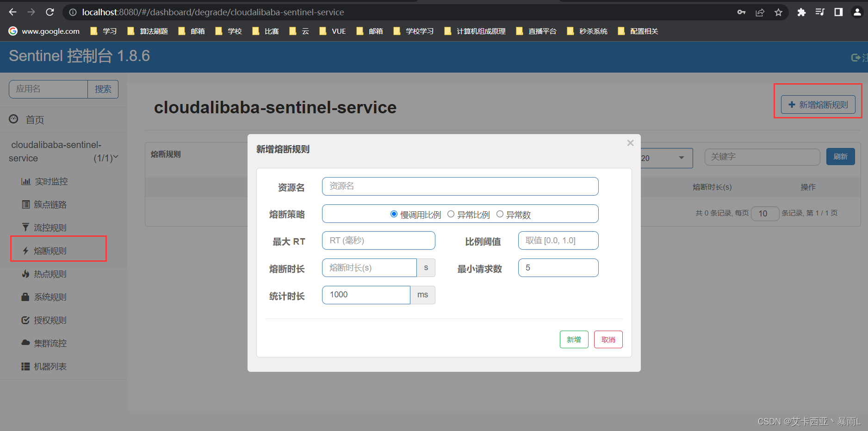Viewport: 868px width, 431px height.
Task: Open 机器列表 in the sidebar
Action: coord(44,366)
